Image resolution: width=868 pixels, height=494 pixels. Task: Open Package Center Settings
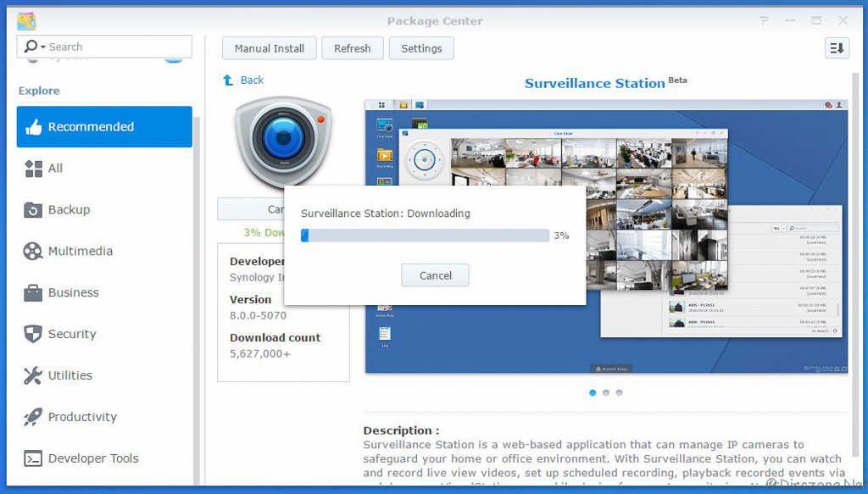pyautogui.click(x=421, y=48)
